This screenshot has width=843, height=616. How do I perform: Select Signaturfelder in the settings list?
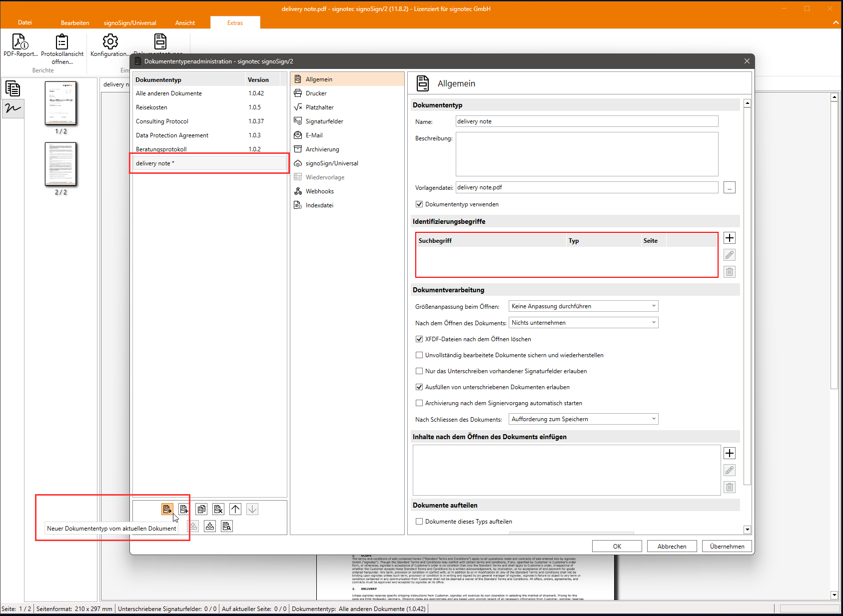click(x=324, y=121)
